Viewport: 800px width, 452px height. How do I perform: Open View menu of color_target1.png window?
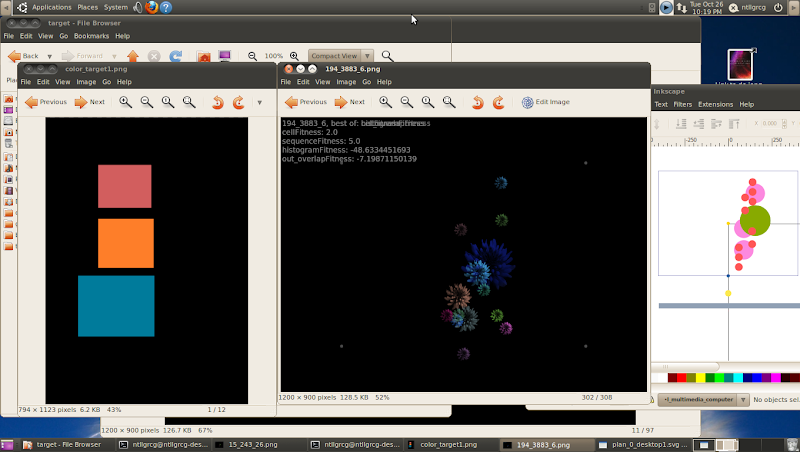(63, 82)
